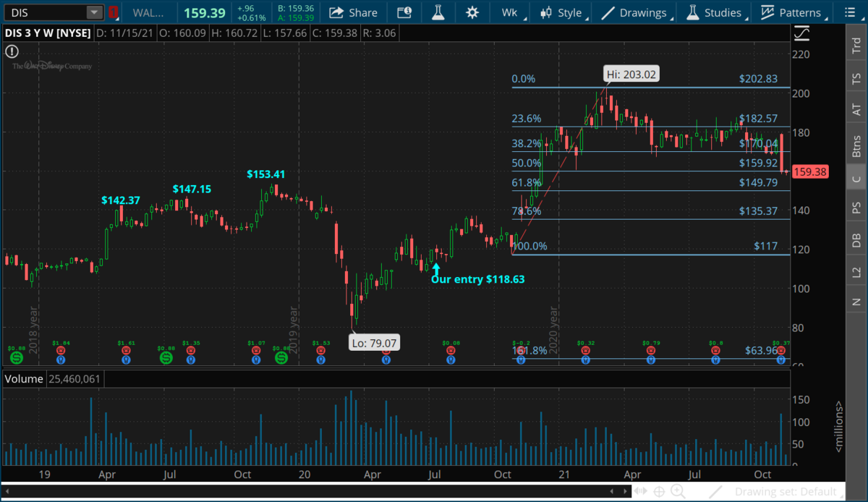This screenshot has width=868, height=502.
Task: Open the symbol selector dropdown arrow
Action: coord(95,12)
